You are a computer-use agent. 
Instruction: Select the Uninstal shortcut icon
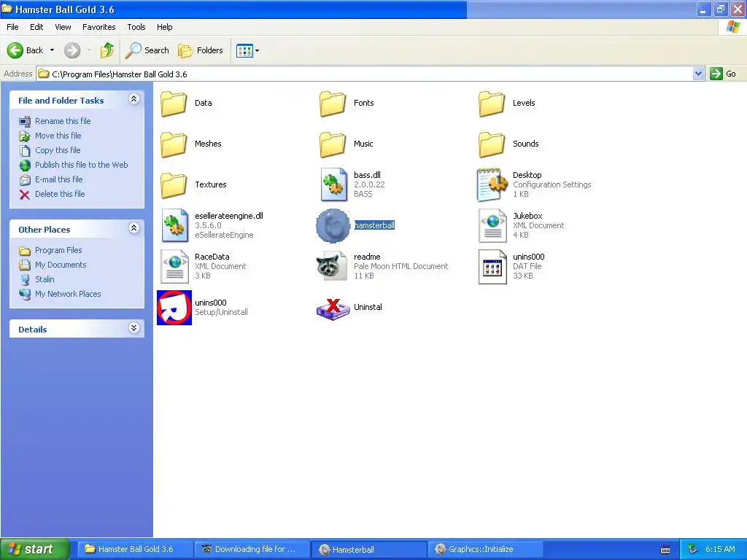[333, 308]
